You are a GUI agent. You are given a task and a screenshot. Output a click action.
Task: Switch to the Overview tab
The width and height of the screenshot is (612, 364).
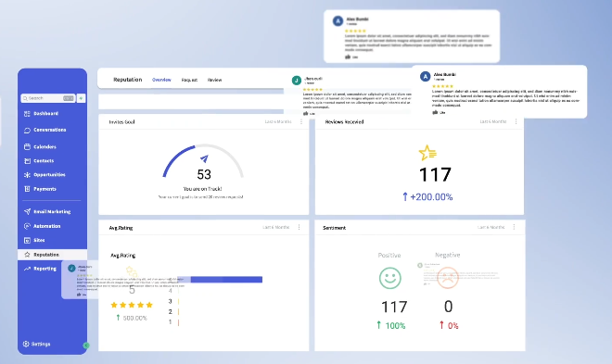point(161,80)
